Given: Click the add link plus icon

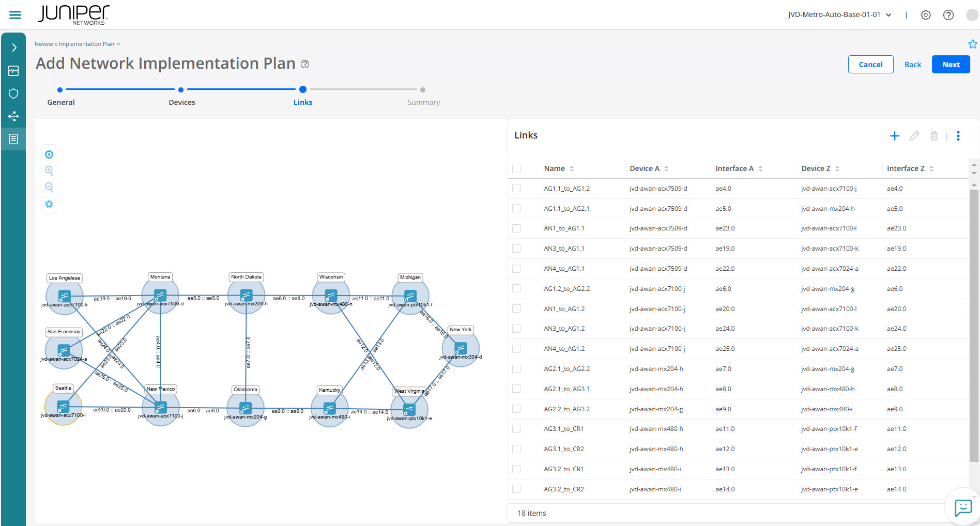Looking at the screenshot, I should (x=895, y=136).
